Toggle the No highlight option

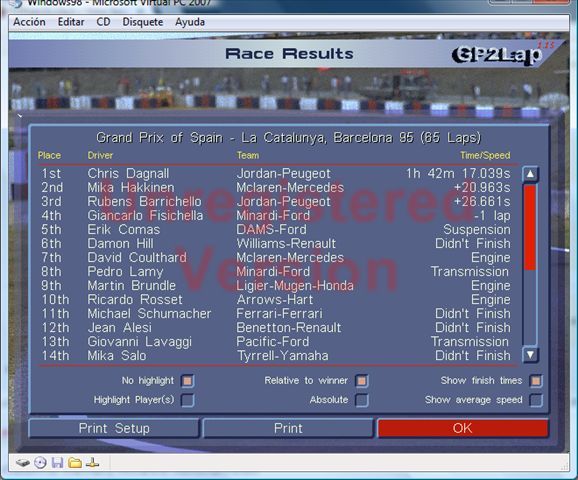[188, 381]
